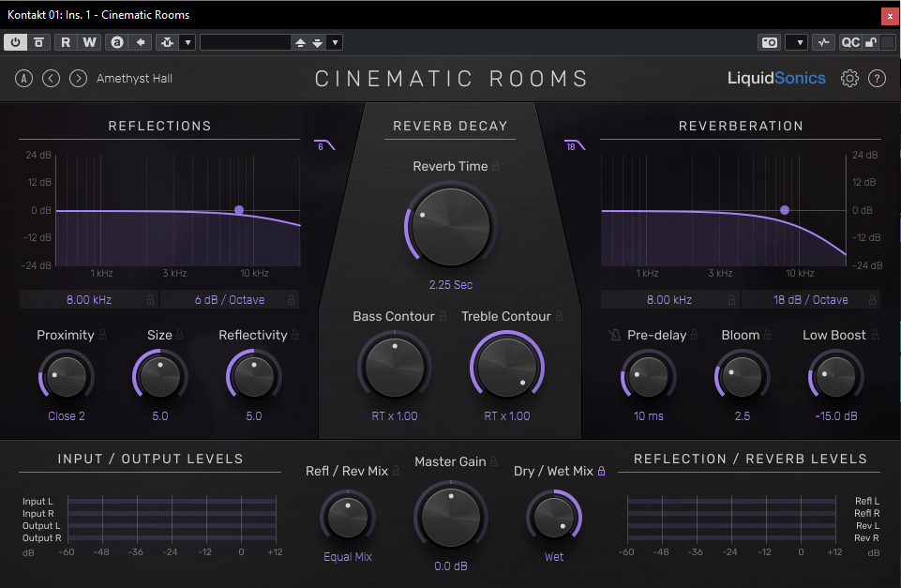Click the Treble Contour knob

coord(507,368)
